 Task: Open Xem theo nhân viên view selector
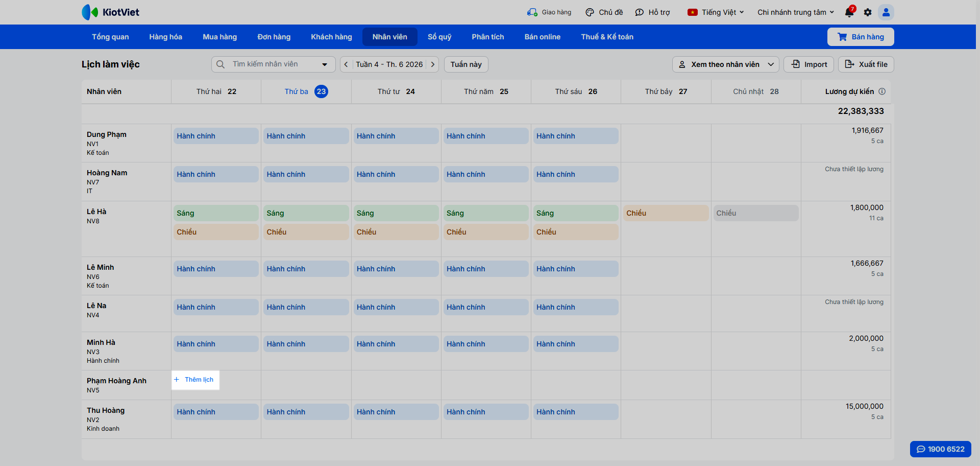pos(725,64)
